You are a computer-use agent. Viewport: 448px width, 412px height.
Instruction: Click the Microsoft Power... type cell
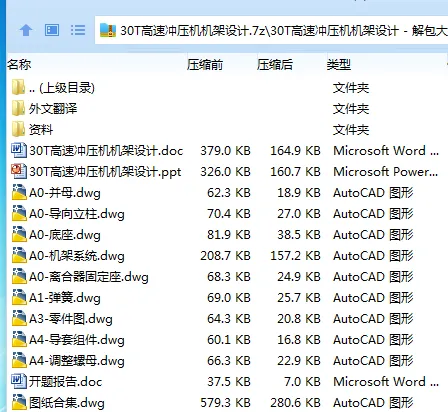[x=386, y=172]
